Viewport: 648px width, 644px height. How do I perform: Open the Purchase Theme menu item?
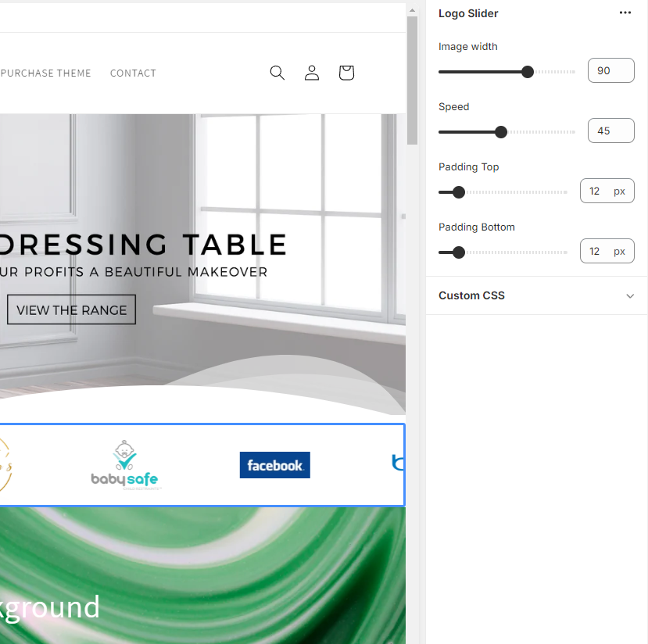click(x=46, y=73)
